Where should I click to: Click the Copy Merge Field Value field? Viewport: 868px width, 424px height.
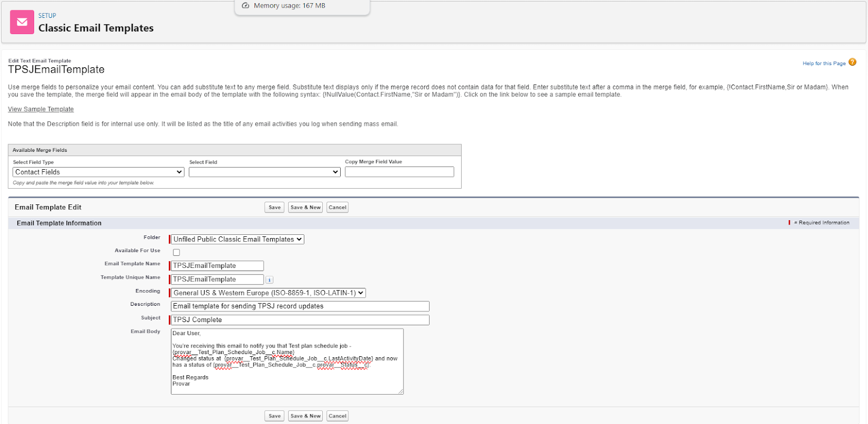tap(399, 172)
